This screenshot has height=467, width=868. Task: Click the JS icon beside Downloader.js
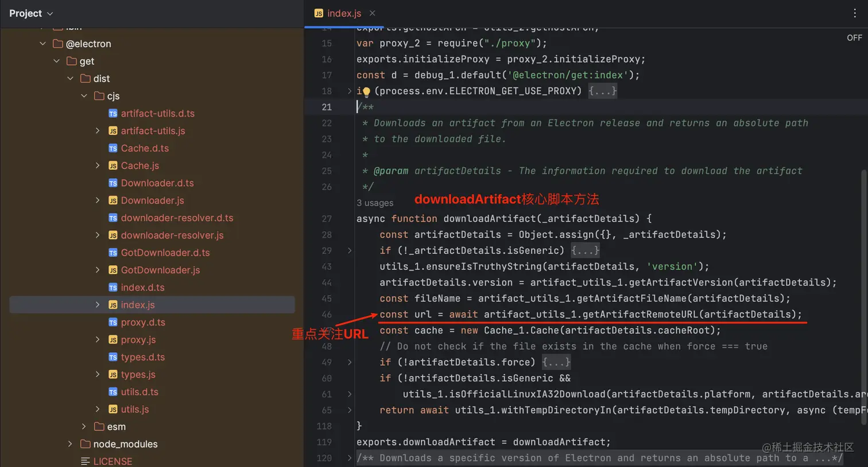pyautogui.click(x=114, y=200)
